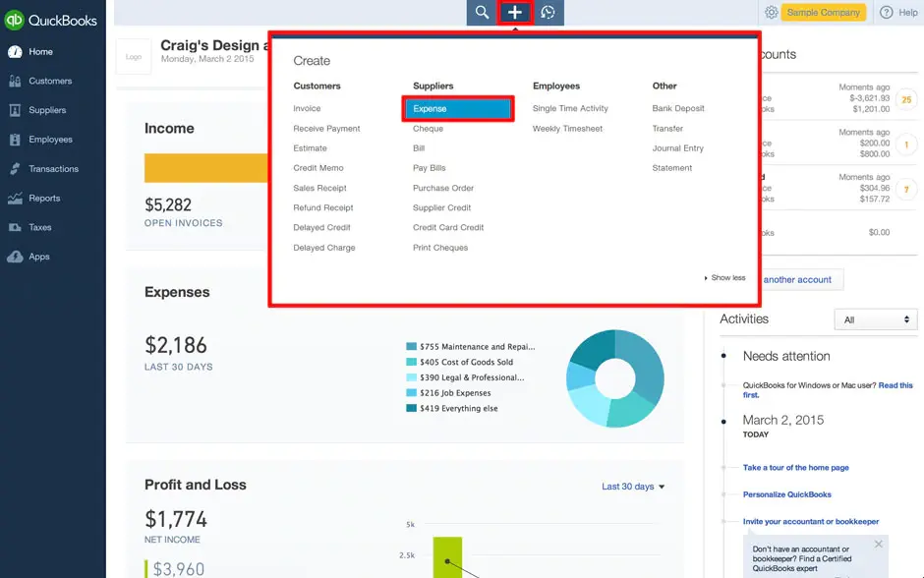Select Invoice under Customers
The width and height of the screenshot is (924, 578).
pos(307,108)
